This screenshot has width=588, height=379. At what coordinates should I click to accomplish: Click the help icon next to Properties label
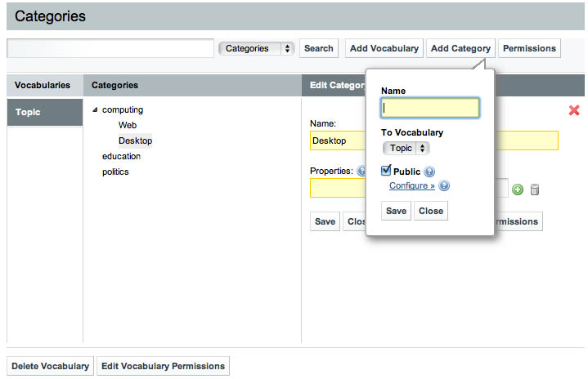click(361, 172)
